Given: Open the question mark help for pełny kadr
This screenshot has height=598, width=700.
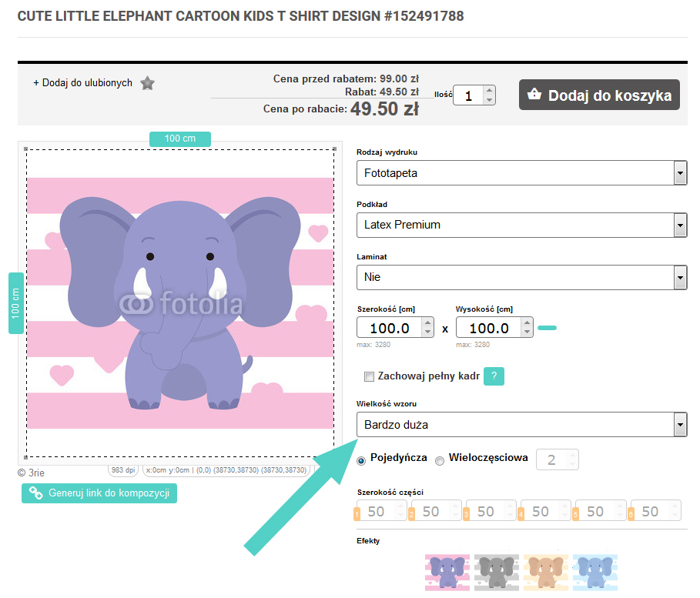Looking at the screenshot, I should click(494, 376).
